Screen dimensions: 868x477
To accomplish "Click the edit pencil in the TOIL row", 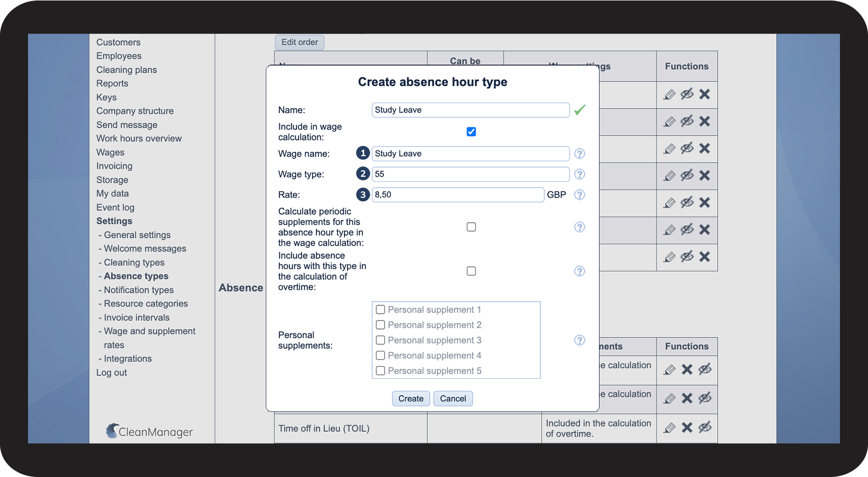I will pos(669,428).
